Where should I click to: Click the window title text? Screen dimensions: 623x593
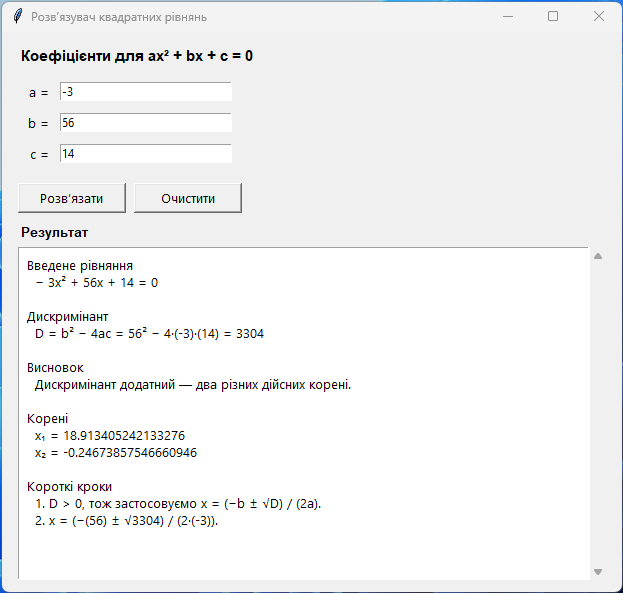[119, 17]
